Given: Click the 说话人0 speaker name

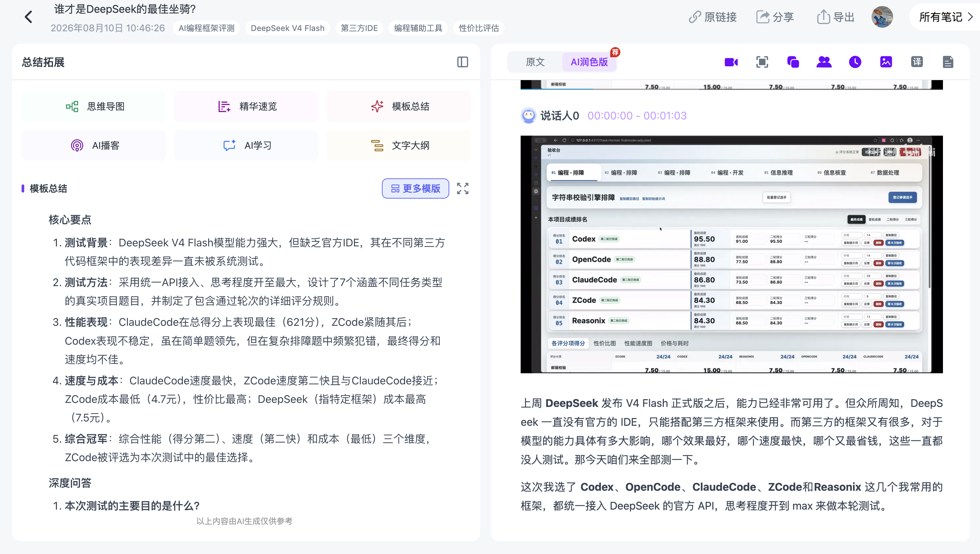Looking at the screenshot, I should coord(560,115).
